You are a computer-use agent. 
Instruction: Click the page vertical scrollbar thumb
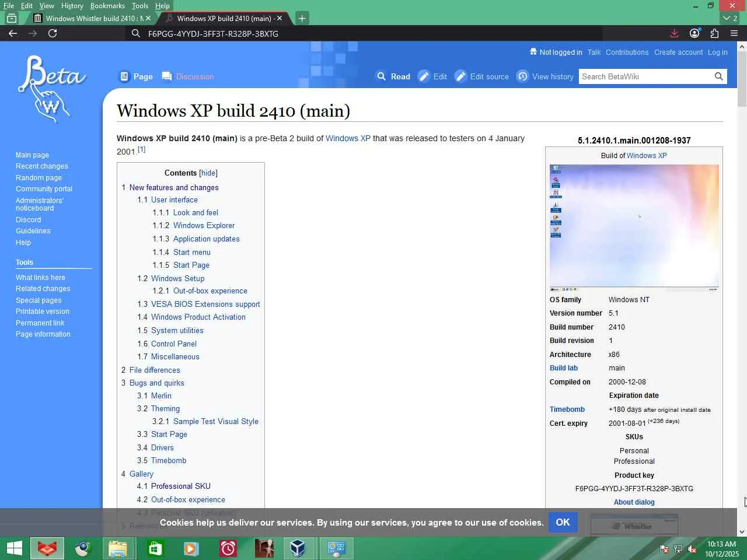(x=742, y=79)
